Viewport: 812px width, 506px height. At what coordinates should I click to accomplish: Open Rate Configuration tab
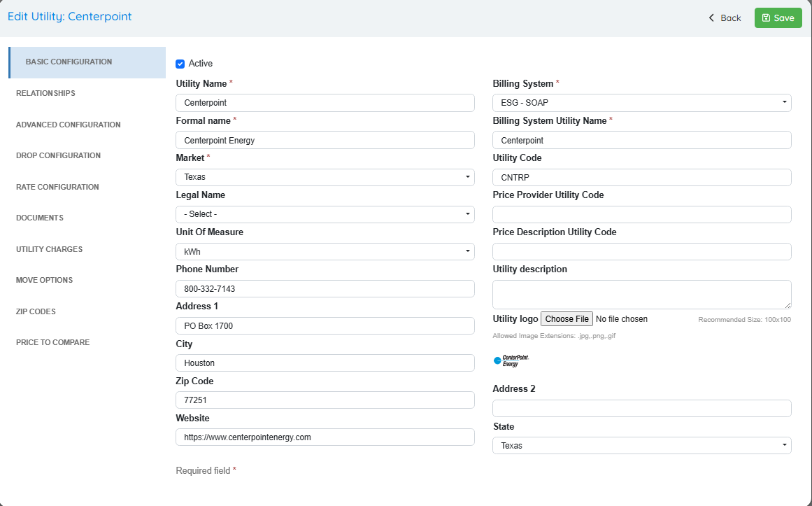(57, 187)
